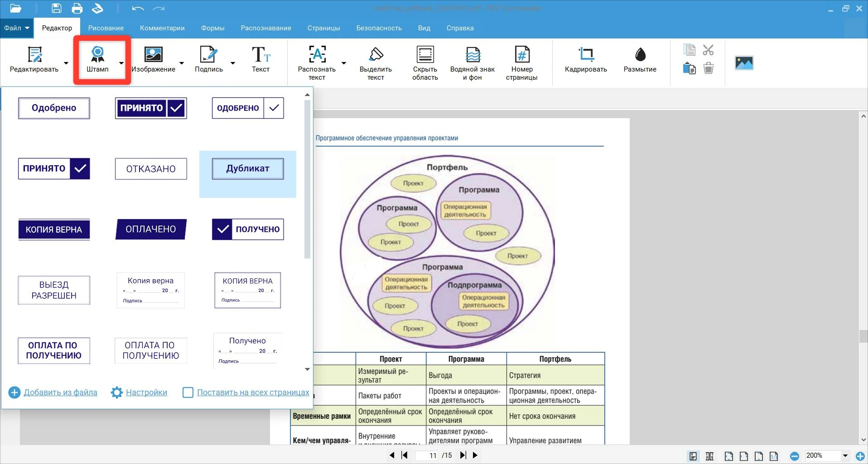Screen dimensions: 868x464
Task: Expand the Штамп dropdown arrow
Action: [121, 63]
